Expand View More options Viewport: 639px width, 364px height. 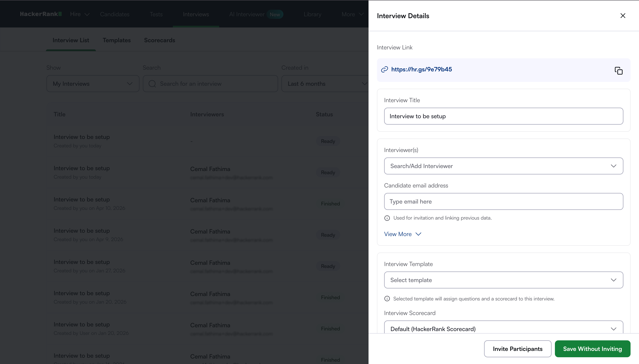pyautogui.click(x=403, y=234)
